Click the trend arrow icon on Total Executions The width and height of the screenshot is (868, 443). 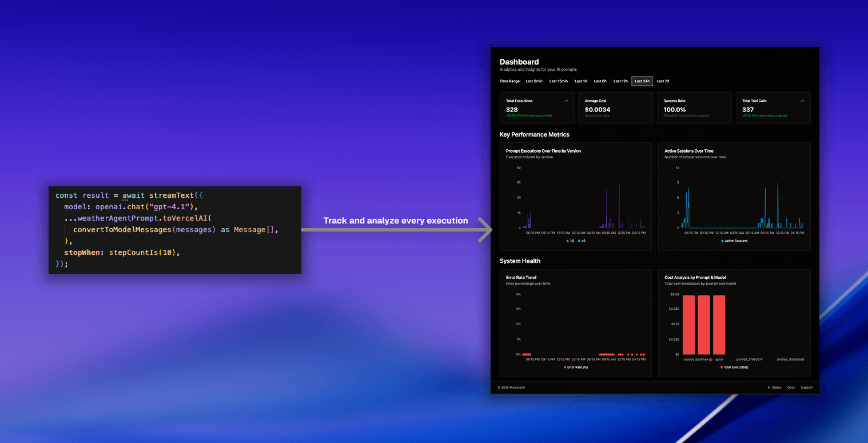pos(566,101)
